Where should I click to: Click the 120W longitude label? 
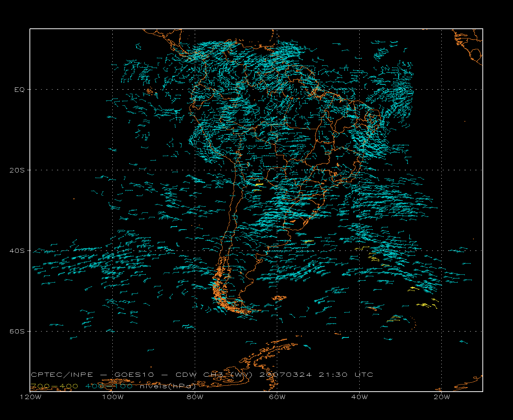click(30, 397)
